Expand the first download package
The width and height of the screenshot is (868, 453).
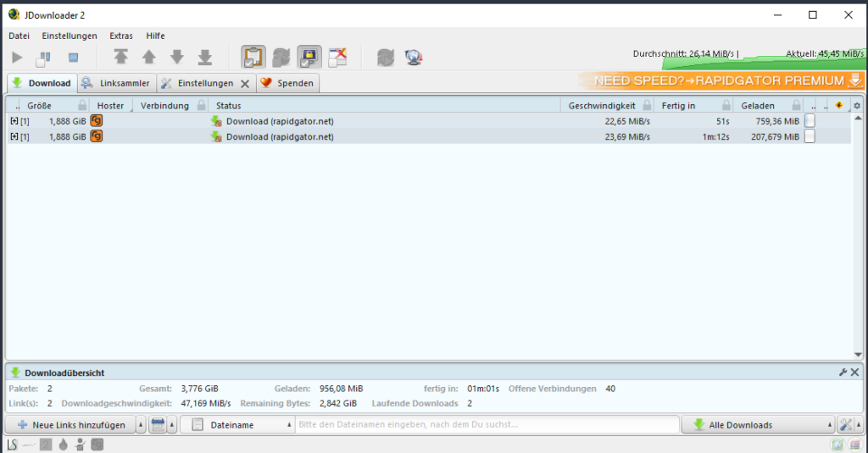[14, 120]
